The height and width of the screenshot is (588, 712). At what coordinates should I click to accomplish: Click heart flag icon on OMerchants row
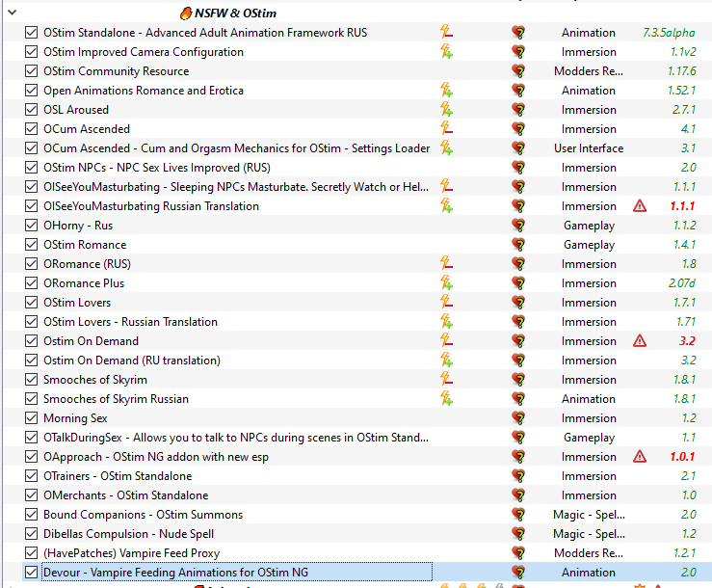click(x=518, y=494)
